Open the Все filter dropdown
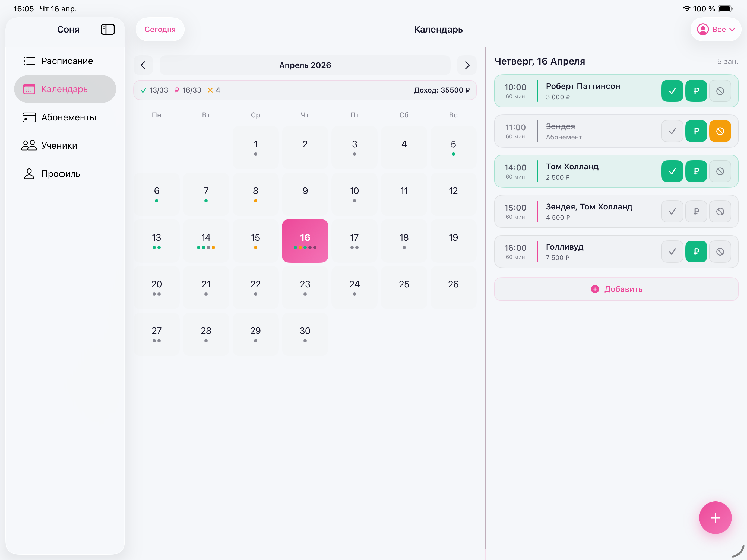The height and width of the screenshot is (560, 747). tap(716, 29)
